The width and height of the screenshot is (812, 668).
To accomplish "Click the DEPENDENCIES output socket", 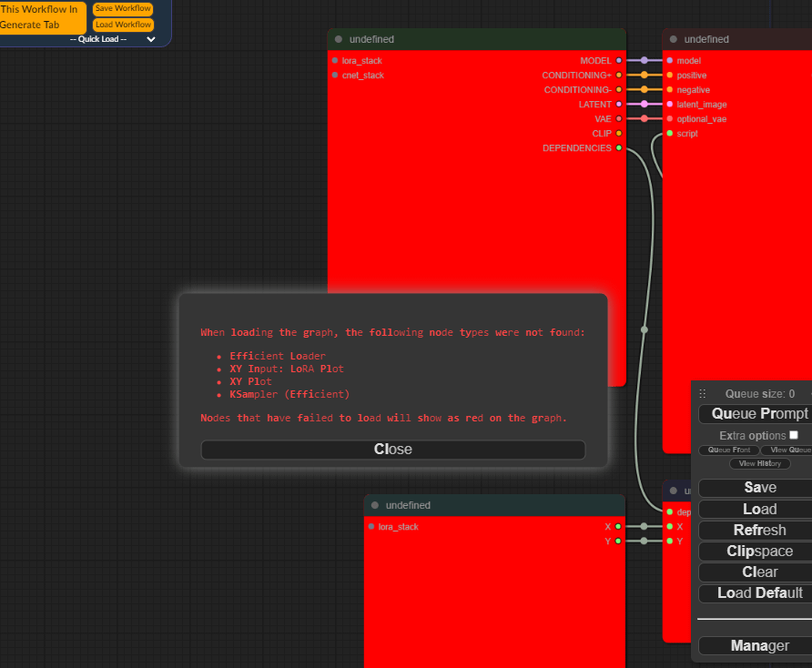I will tap(619, 147).
